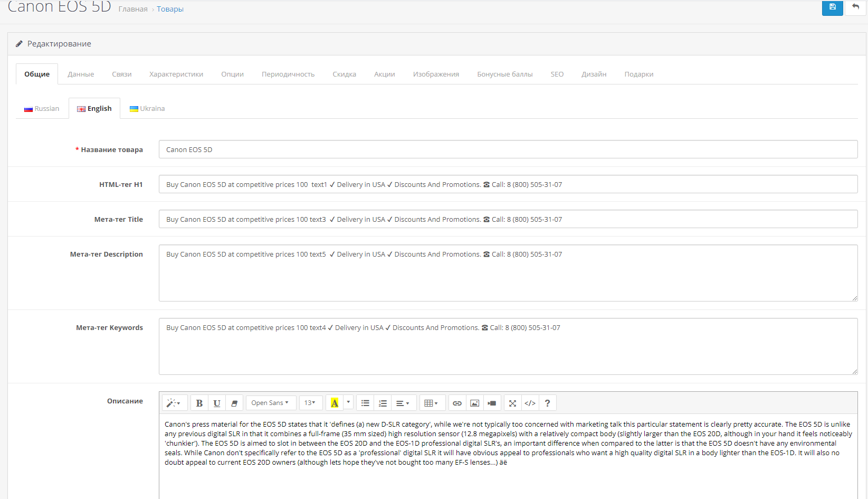
Task: Apply yellow highlight text color
Action: [335, 403]
